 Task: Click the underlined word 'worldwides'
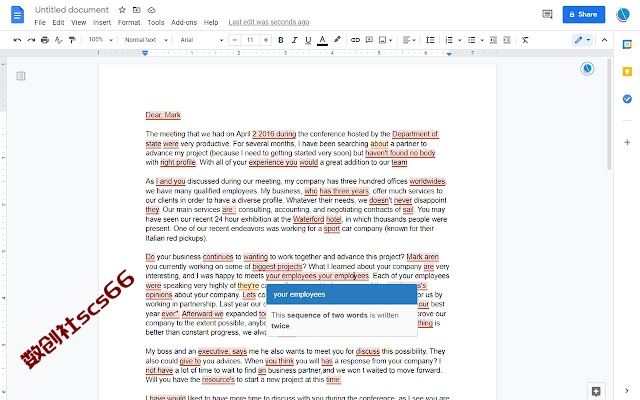point(427,181)
